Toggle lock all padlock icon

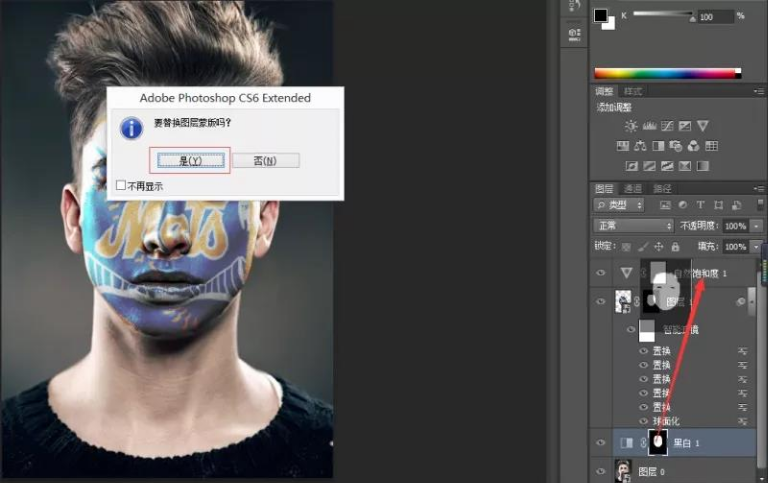pos(675,247)
